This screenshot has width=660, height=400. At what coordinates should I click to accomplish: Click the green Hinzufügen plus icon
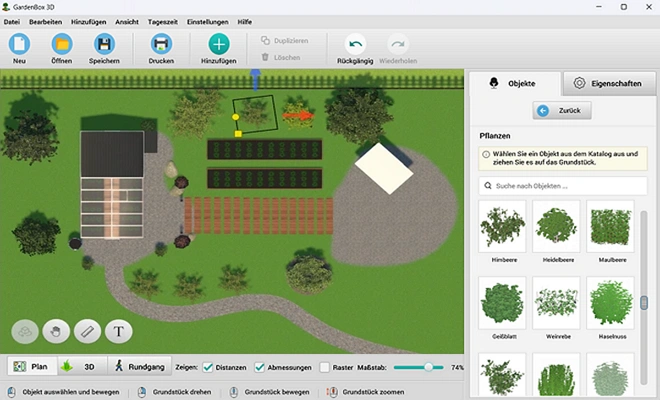coord(218,44)
